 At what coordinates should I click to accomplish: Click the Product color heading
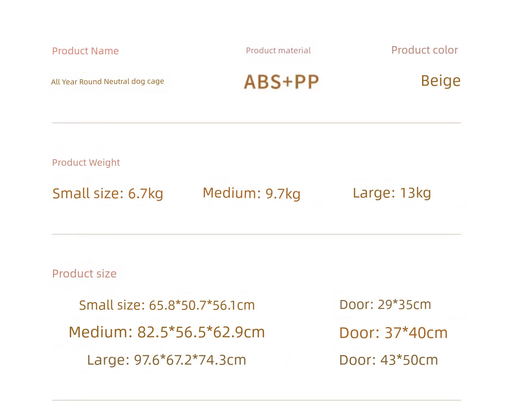pos(424,50)
